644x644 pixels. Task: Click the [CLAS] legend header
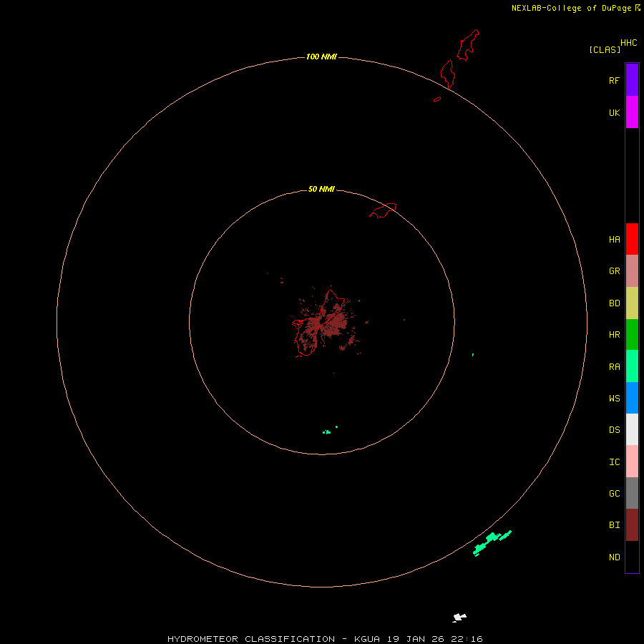[605, 49]
